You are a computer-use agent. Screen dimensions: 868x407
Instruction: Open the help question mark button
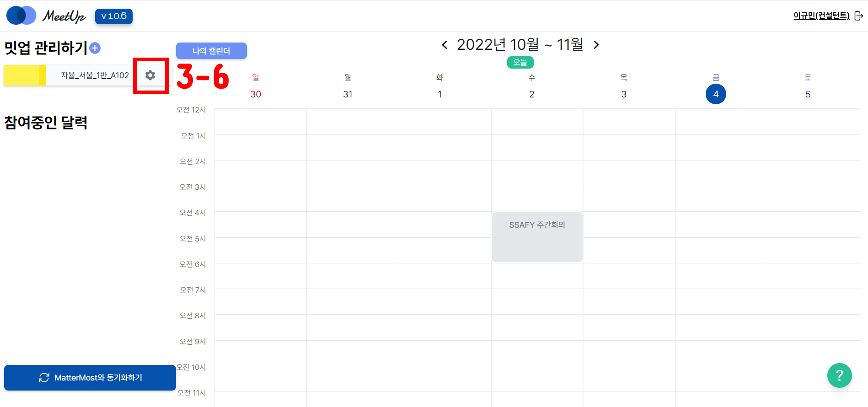click(x=839, y=375)
